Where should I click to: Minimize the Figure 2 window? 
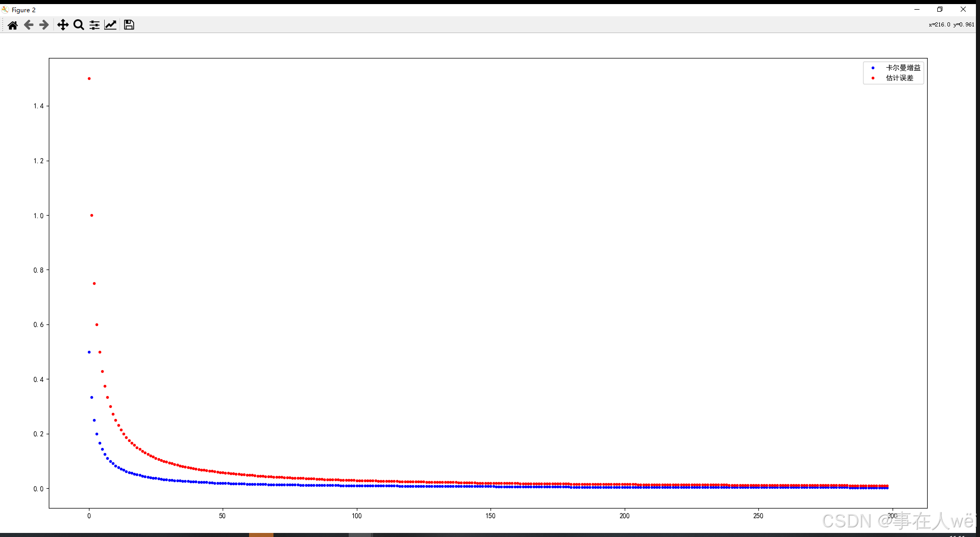[917, 9]
